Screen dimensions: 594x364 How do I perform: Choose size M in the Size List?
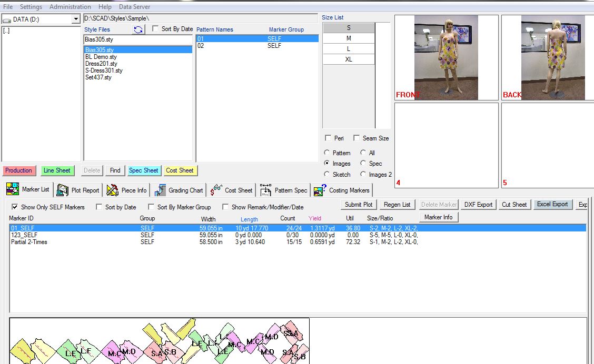click(x=348, y=38)
